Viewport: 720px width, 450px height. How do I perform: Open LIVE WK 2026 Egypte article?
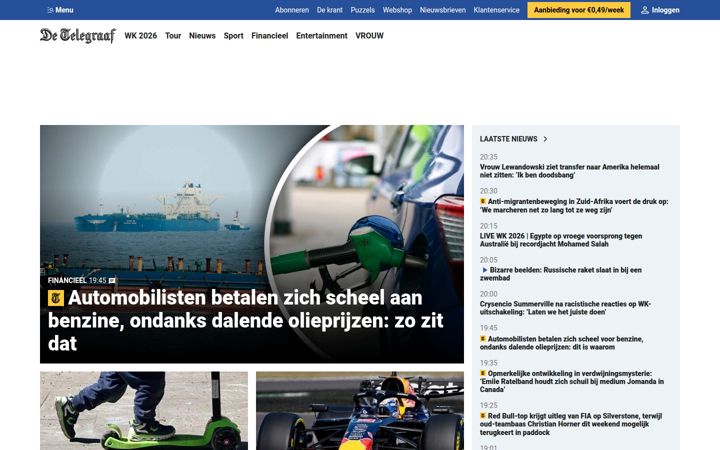(561, 240)
